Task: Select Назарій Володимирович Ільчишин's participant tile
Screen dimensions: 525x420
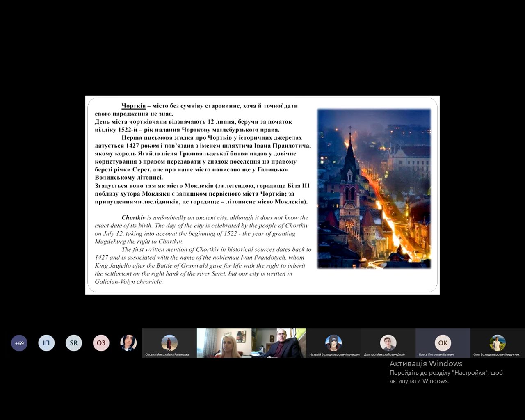Action: pyautogui.click(x=333, y=343)
